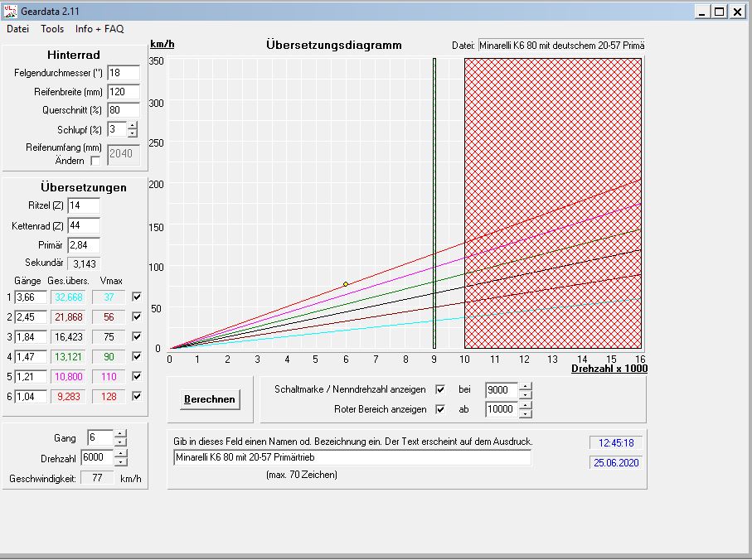
Task: Enable the Reifenumfang Ändern checkbox
Action: (x=95, y=161)
